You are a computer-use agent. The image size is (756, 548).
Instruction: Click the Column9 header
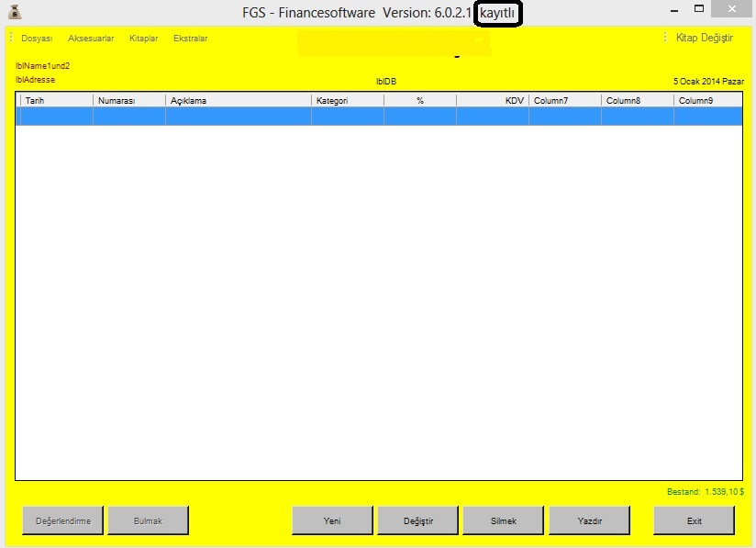click(707, 100)
